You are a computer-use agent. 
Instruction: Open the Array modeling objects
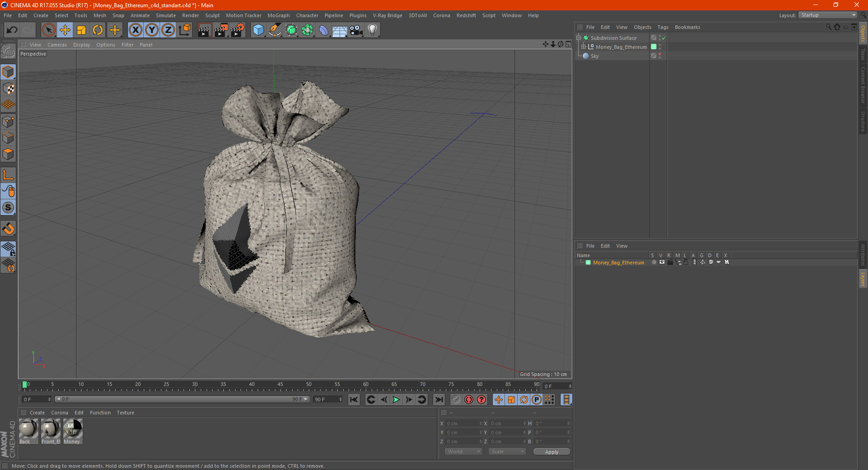(307, 30)
